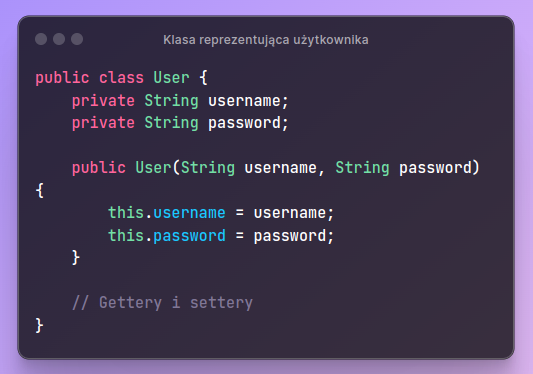Click the comment '// Gettery i settery'

(x=162, y=303)
